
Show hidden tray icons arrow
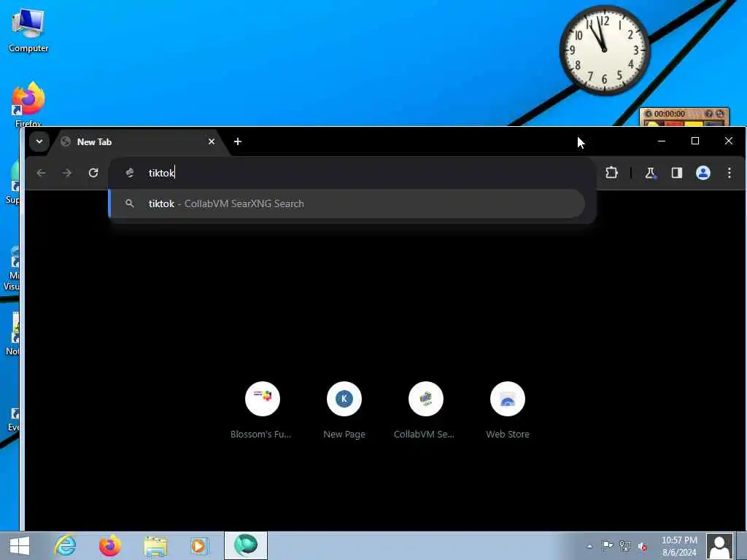click(589, 546)
